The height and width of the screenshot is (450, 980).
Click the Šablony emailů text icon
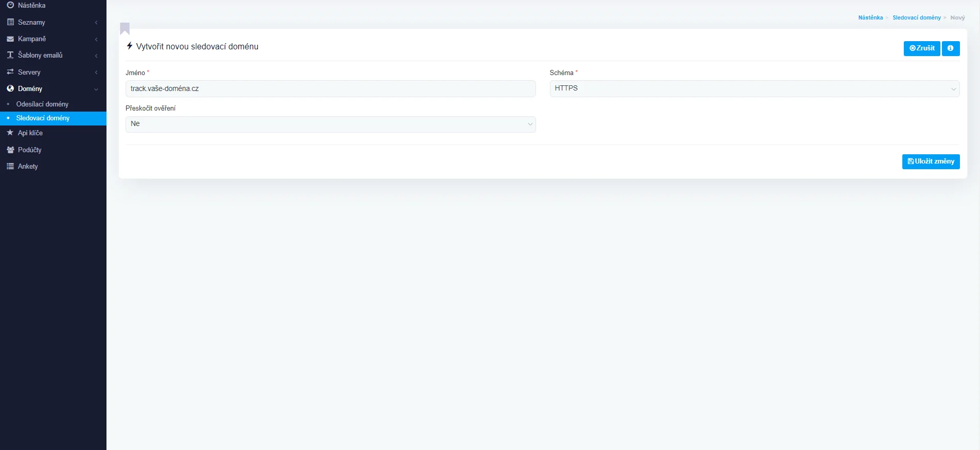tap(10, 55)
